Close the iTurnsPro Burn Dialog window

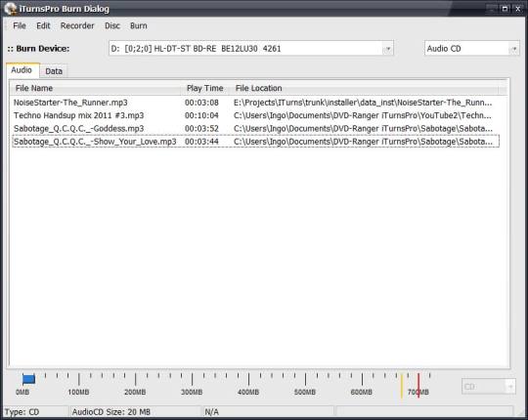pyautogui.click(x=518, y=9)
